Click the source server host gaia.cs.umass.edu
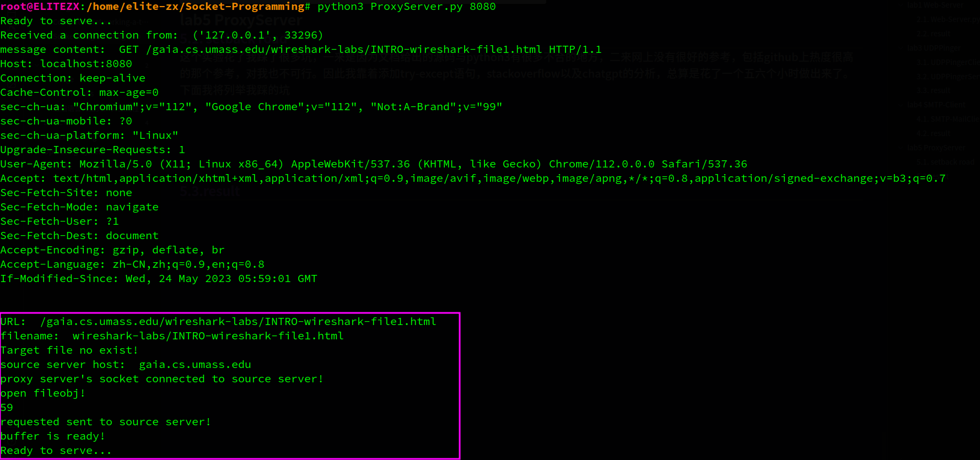 click(195, 365)
